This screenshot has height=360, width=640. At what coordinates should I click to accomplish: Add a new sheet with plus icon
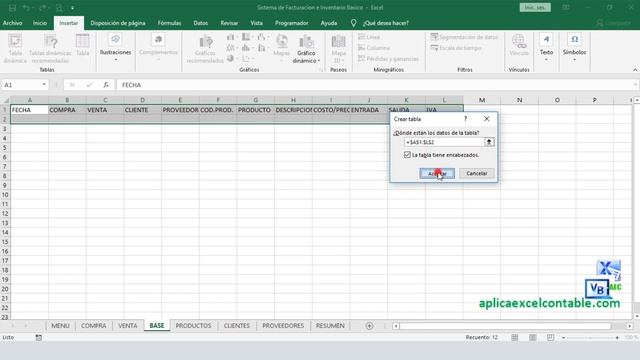tap(369, 326)
